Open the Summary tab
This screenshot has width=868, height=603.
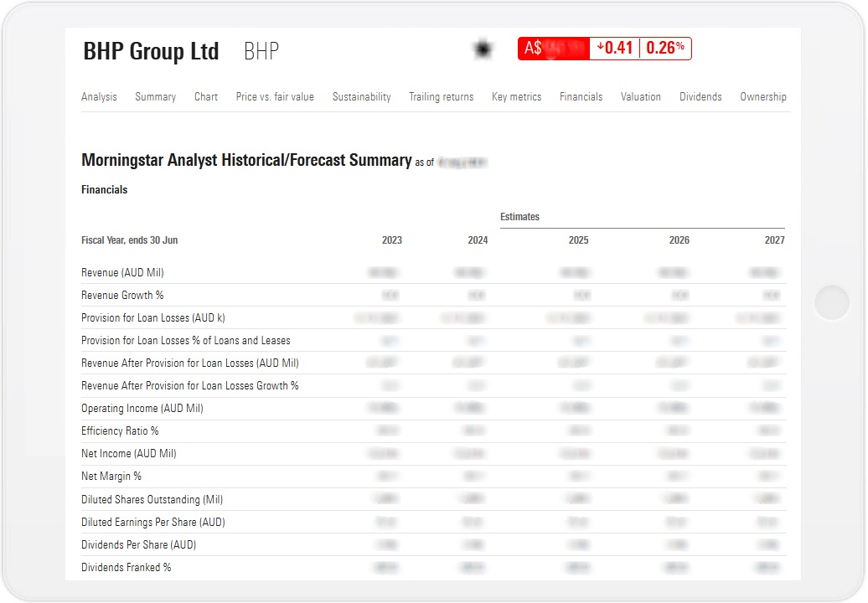155,96
